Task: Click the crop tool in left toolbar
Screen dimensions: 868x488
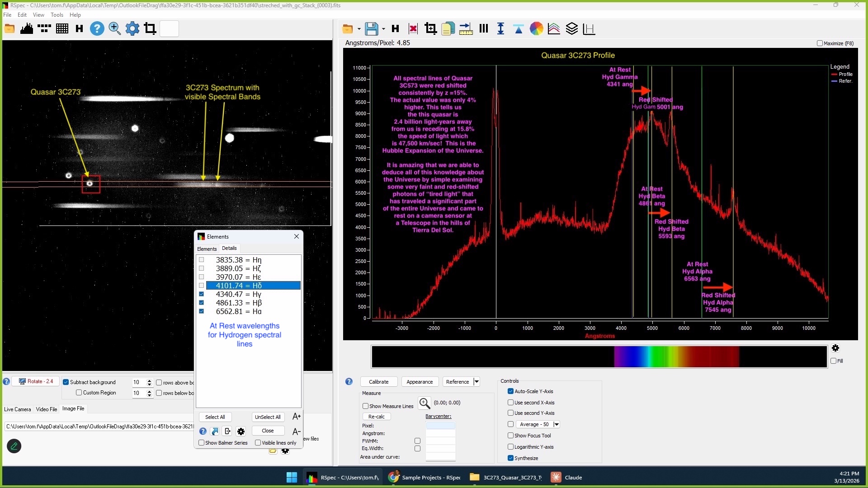Action: pyautogui.click(x=150, y=29)
